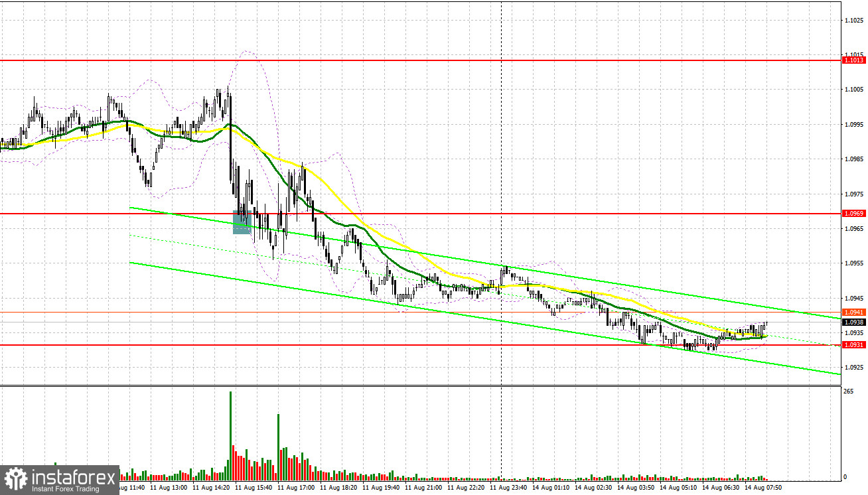This screenshot has width=868, height=495.
Task: Click the 11 Aug 15:40 time label
Action: 253,488
